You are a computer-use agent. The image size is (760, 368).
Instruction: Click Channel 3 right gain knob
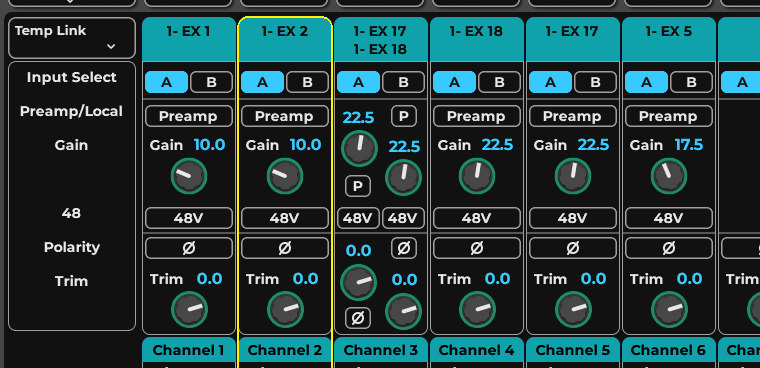click(403, 177)
